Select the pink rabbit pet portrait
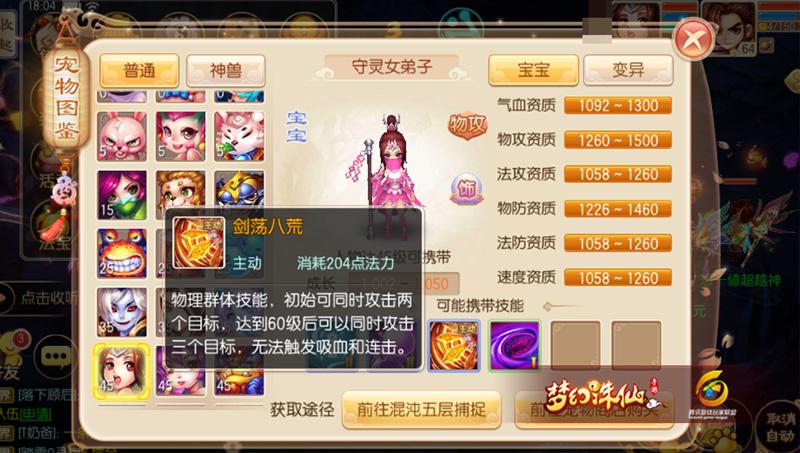 click(x=122, y=136)
